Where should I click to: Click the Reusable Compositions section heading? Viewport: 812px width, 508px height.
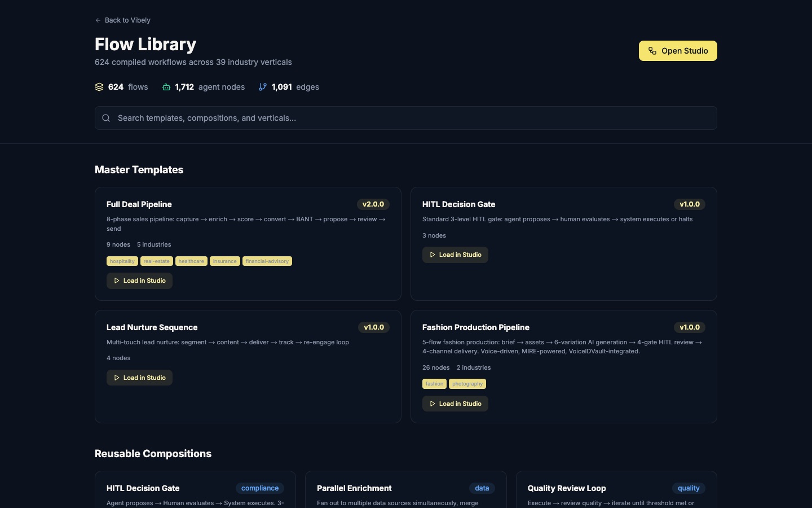pos(153,454)
